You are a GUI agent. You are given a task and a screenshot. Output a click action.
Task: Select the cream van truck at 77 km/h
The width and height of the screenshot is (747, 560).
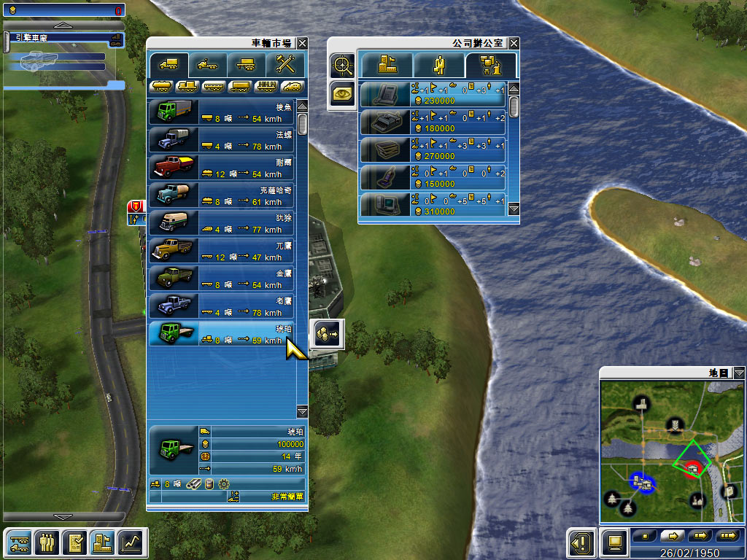point(222,223)
